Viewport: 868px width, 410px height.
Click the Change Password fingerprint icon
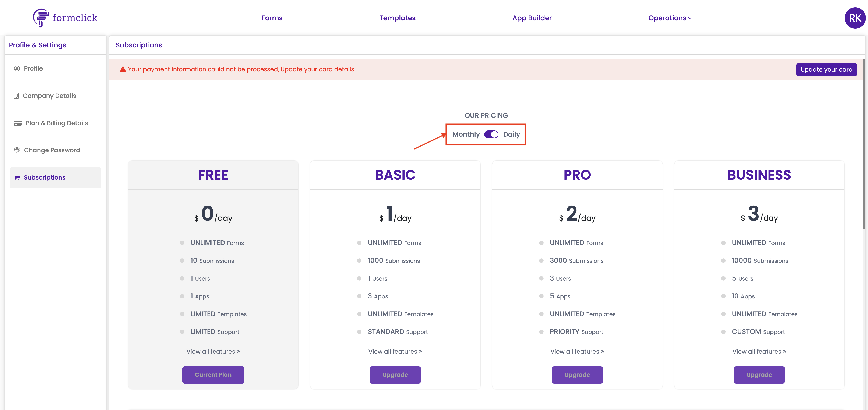(x=17, y=150)
